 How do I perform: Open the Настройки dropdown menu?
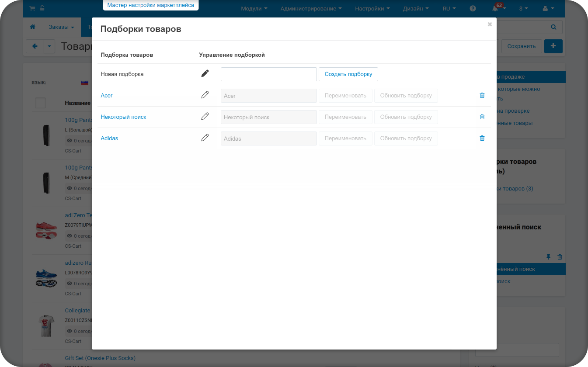point(372,9)
